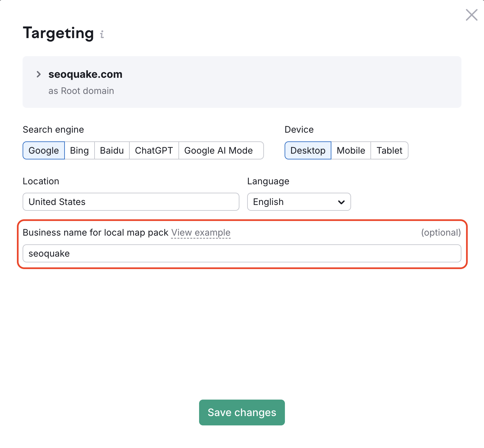Image resolution: width=484 pixels, height=448 pixels.
Task: Select Baidu search engine
Action: (111, 150)
